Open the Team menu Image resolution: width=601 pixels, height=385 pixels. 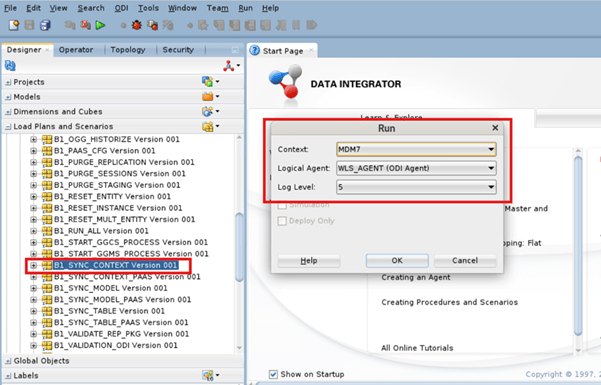coord(217,8)
